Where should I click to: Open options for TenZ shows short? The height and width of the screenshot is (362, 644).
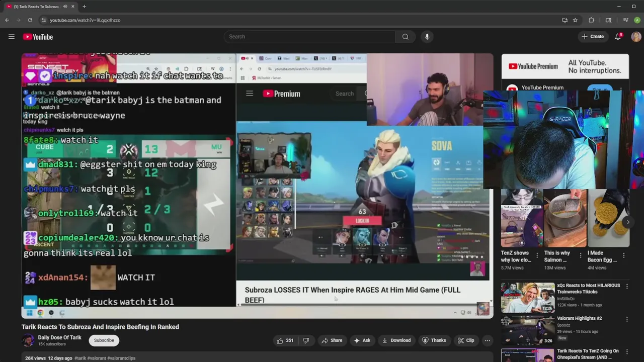click(537, 255)
